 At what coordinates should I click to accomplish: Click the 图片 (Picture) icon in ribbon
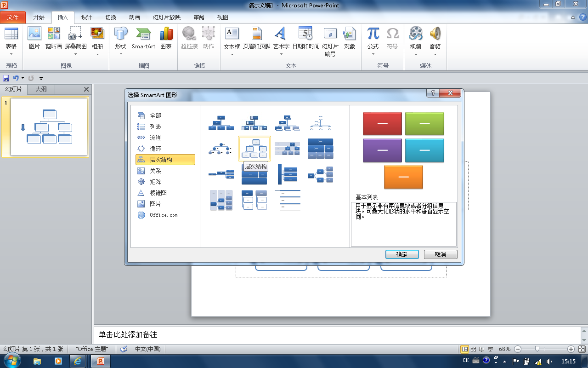(34, 38)
